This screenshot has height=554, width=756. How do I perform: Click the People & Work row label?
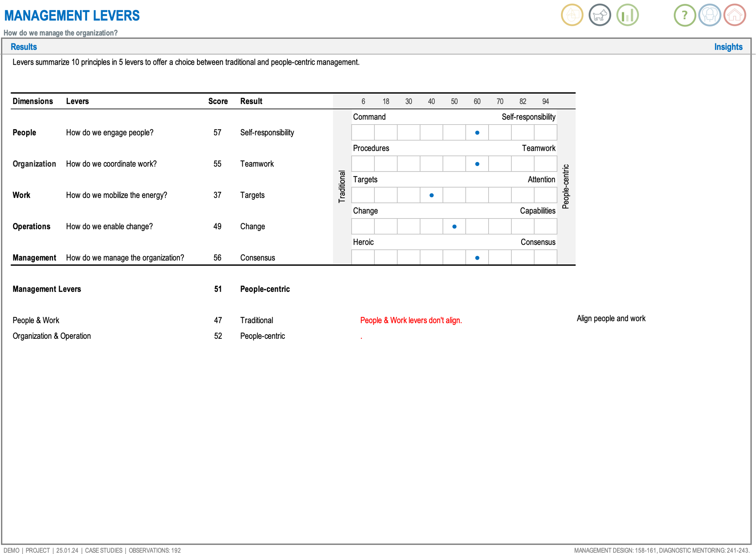(36, 321)
